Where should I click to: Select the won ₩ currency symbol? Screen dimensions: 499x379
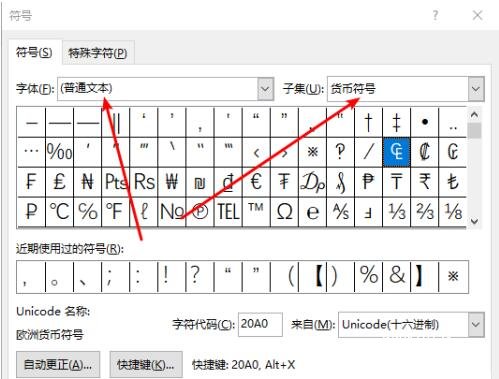pos(172,182)
